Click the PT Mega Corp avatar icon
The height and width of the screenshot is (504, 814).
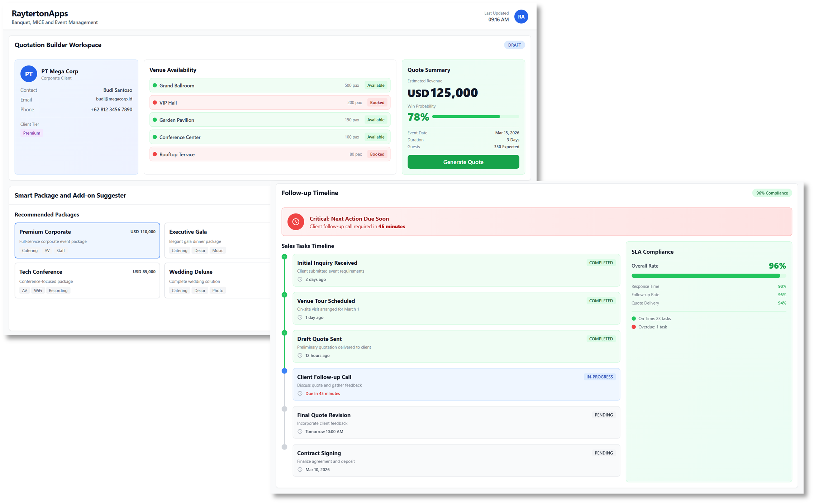pos(28,74)
